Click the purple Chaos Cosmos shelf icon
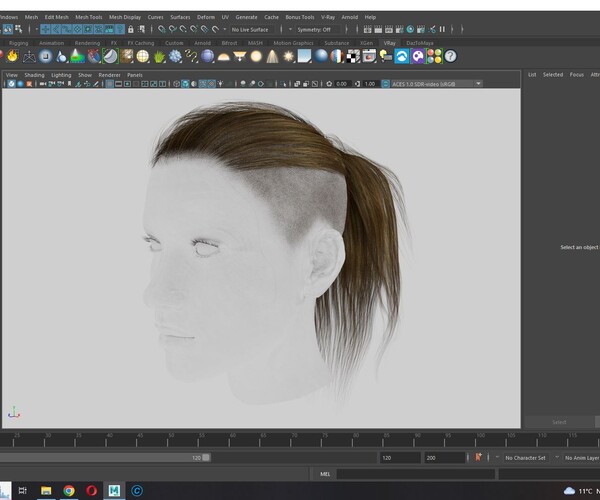This screenshot has height=500, width=600. pos(418,56)
